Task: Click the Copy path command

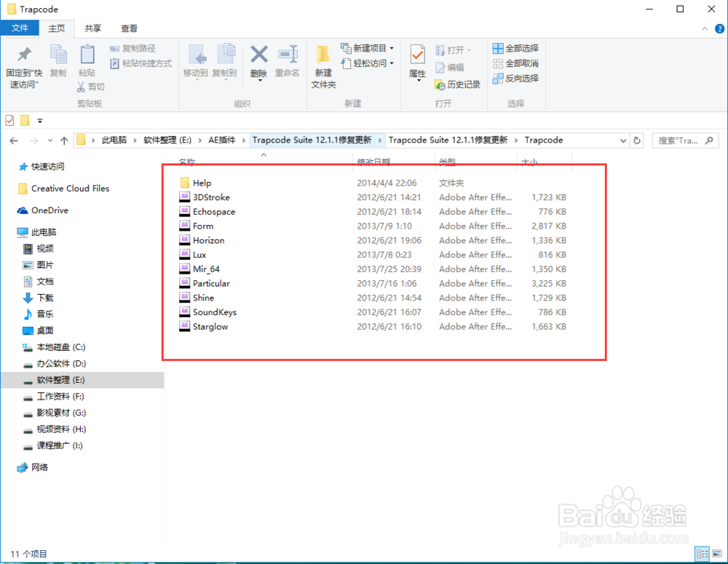Action: point(132,48)
